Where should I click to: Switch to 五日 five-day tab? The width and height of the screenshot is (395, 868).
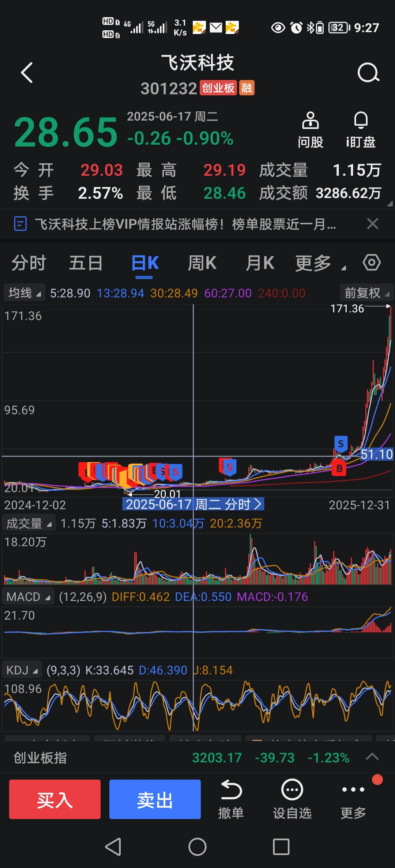coord(86,263)
